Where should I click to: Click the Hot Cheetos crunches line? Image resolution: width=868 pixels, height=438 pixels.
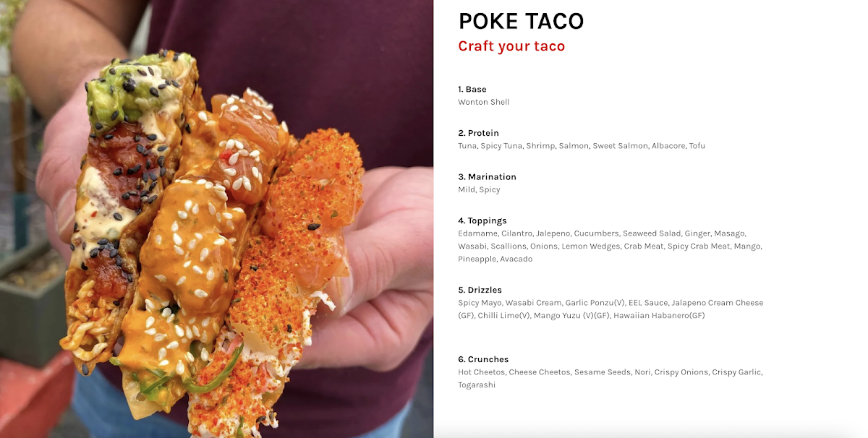click(610, 372)
